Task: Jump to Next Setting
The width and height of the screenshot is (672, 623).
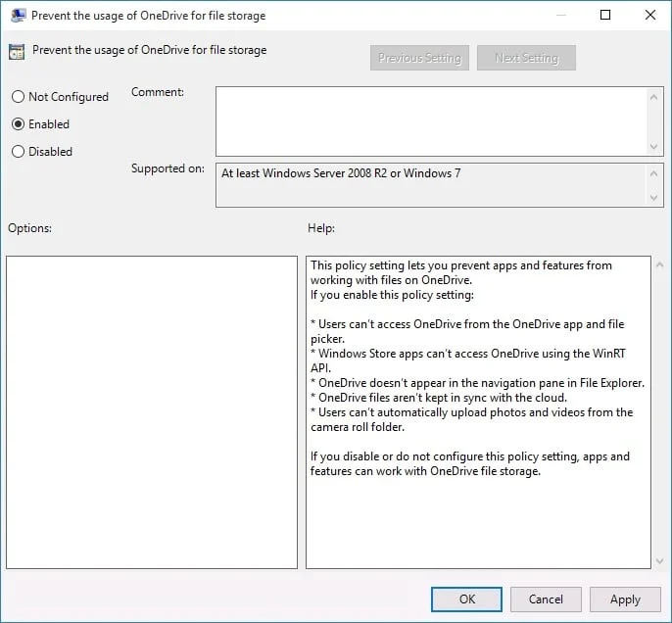Action: click(526, 58)
